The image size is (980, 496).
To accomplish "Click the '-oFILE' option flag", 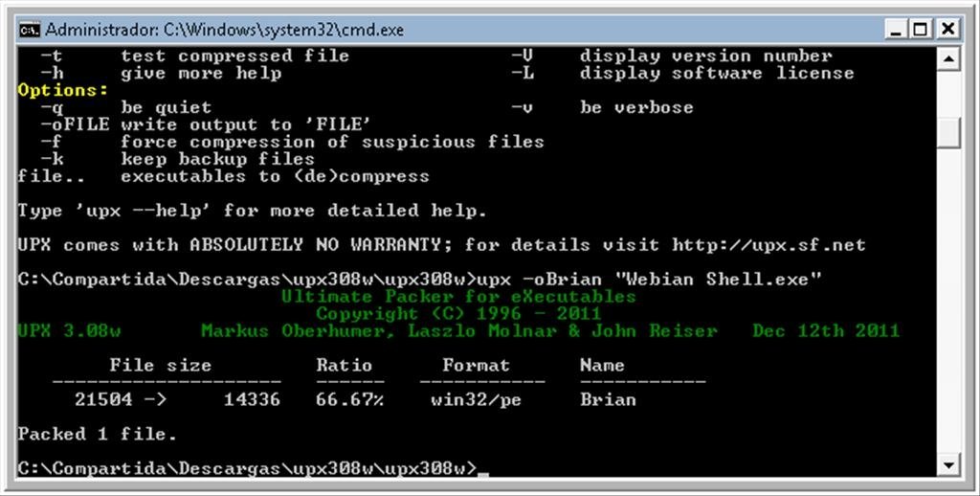I will [x=75, y=124].
